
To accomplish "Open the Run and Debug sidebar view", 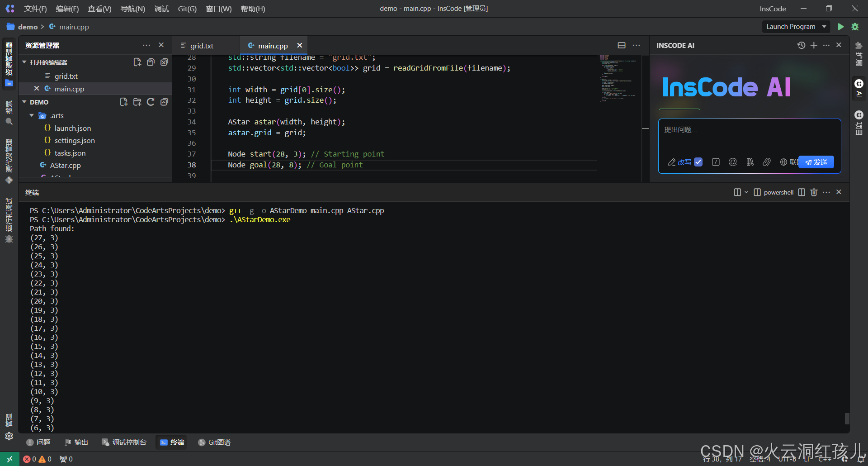I will coord(9,220).
